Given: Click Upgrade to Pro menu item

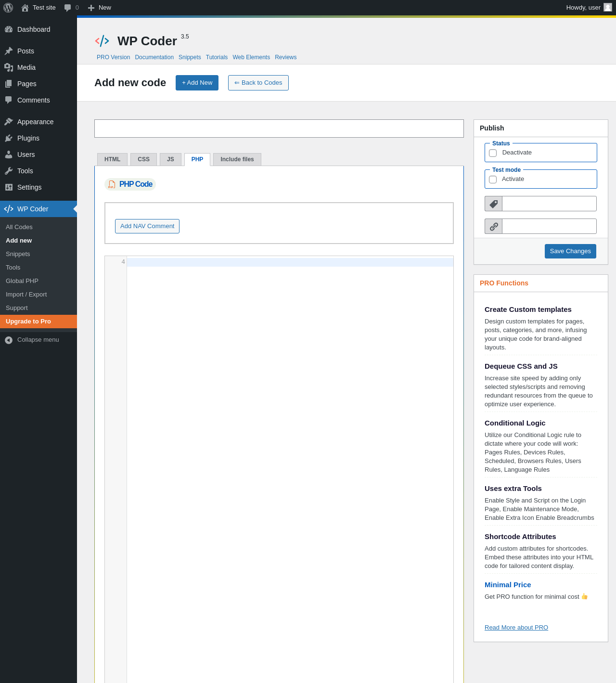Looking at the screenshot, I should tap(38, 322).
